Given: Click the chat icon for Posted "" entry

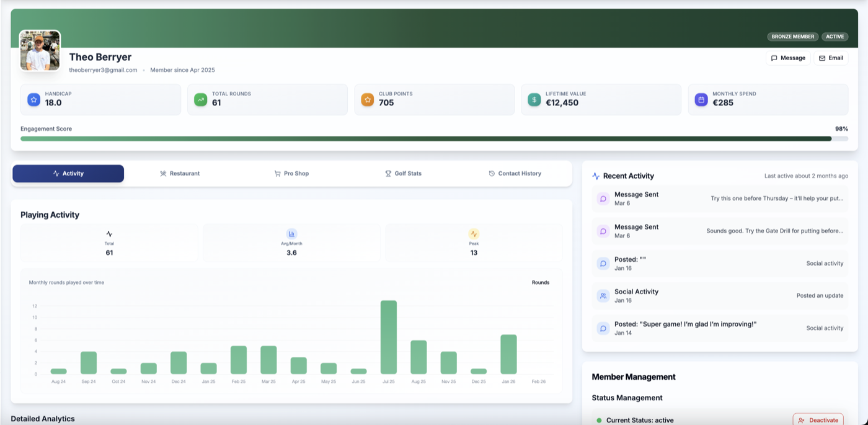Looking at the screenshot, I should 603,263.
